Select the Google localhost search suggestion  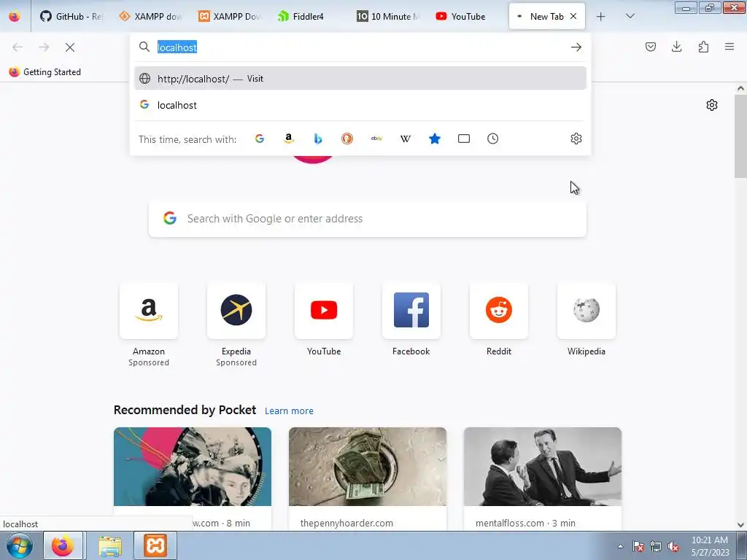click(360, 105)
